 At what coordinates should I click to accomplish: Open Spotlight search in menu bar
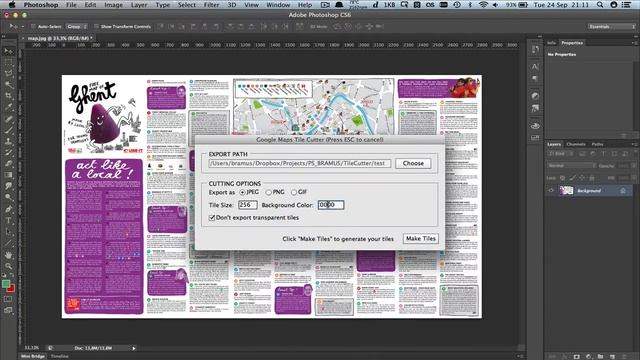click(600, 5)
